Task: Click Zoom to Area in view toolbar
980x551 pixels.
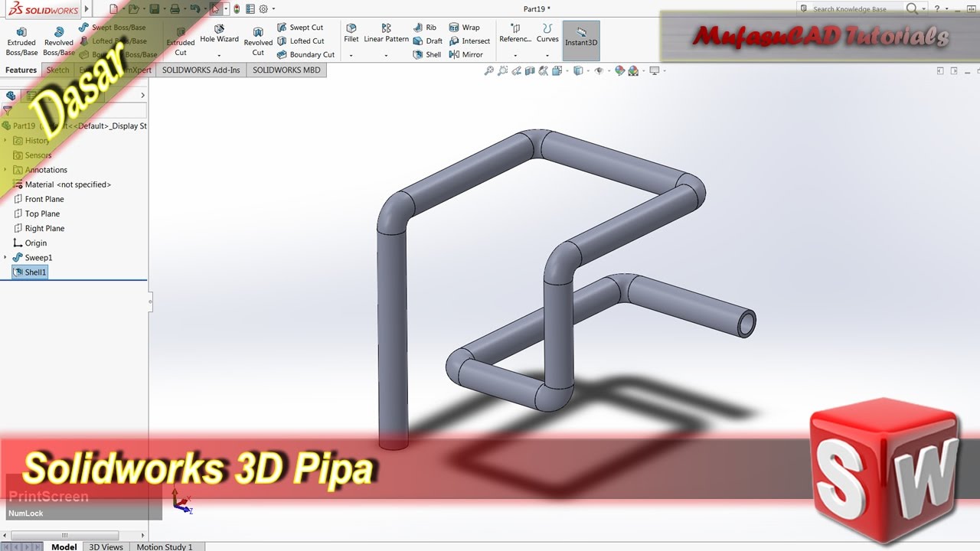Action: tap(502, 71)
